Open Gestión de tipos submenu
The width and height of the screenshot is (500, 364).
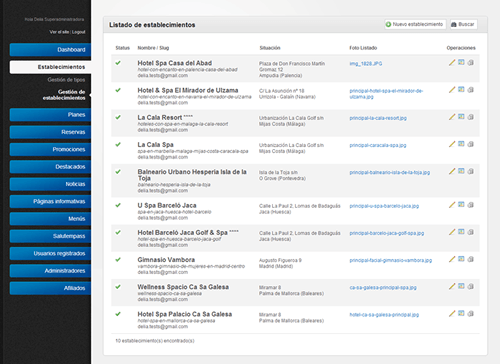tap(66, 80)
